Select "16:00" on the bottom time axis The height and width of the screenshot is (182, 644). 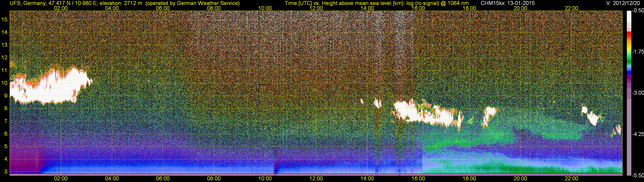point(418,179)
